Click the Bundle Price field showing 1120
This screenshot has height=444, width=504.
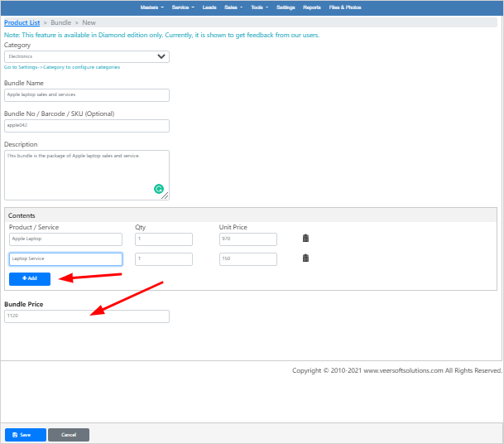[87, 316]
